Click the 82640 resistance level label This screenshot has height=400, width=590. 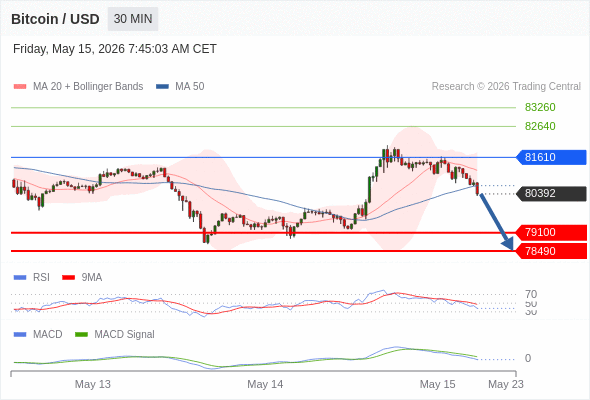click(540, 126)
